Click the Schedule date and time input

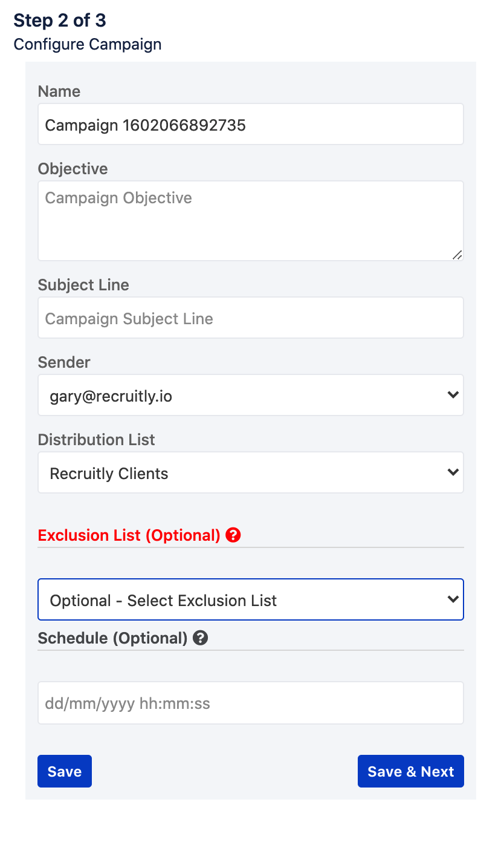250,703
